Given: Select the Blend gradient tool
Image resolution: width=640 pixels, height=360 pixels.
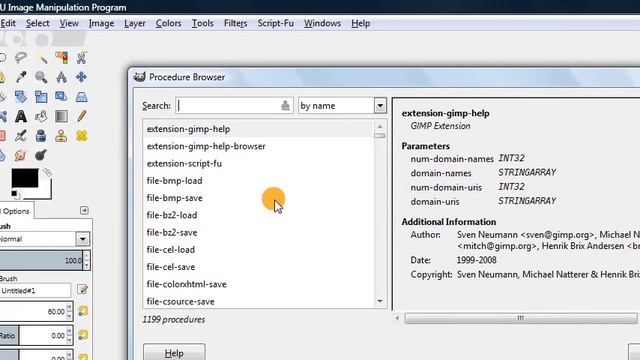Looking at the screenshot, I should tap(61, 116).
